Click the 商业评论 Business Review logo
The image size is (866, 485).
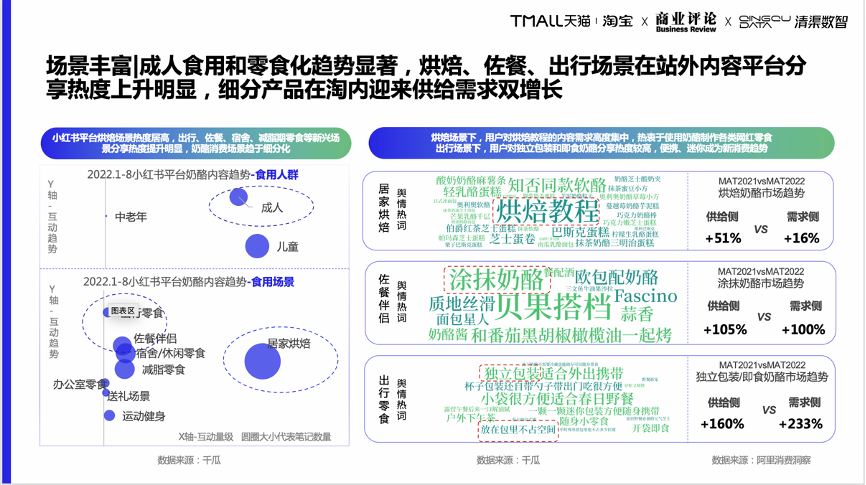pyautogui.click(x=686, y=22)
